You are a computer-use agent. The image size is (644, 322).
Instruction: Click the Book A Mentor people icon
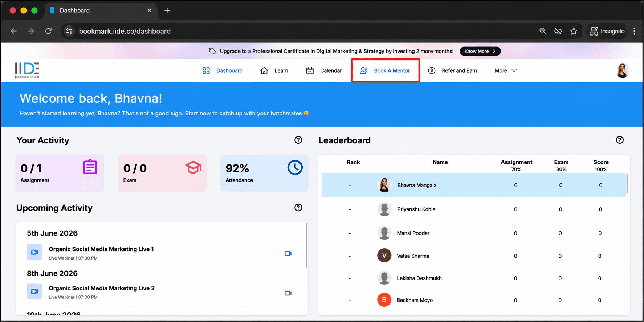pos(364,70)
